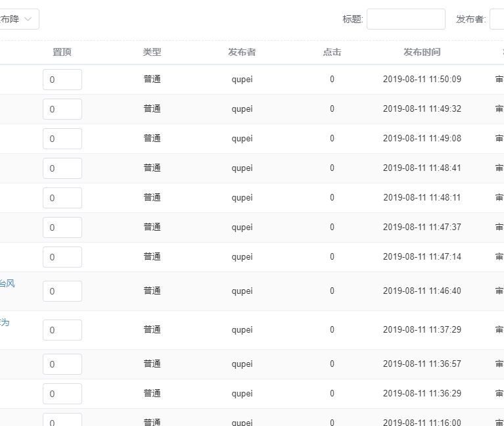
Task: Select 置顶 input of the 11:49:08 row
Action: (62, 139)
